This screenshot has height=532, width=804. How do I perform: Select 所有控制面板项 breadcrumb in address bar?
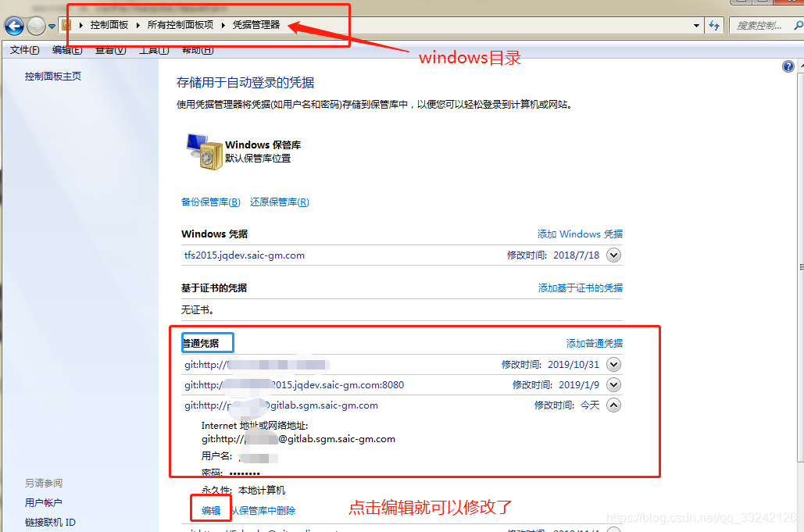(x=180, y=24)
